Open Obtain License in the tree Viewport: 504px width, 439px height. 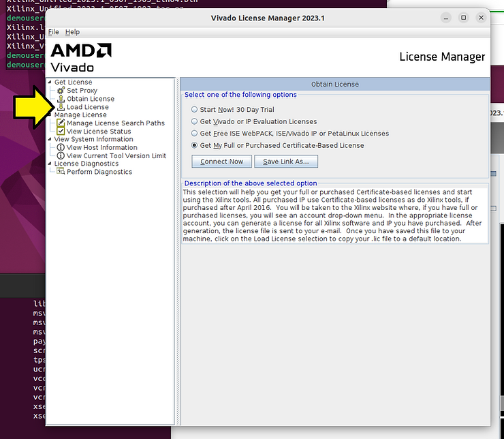91,99
